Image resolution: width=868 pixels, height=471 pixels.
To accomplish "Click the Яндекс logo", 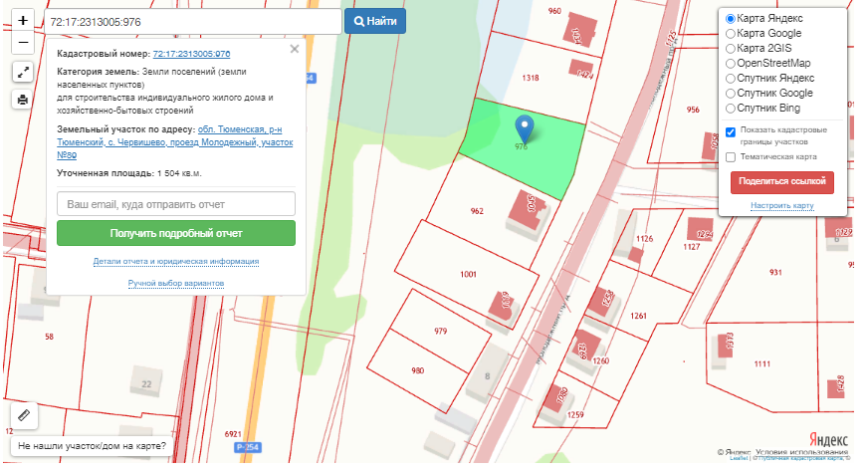I will click(x=828, y=440).
